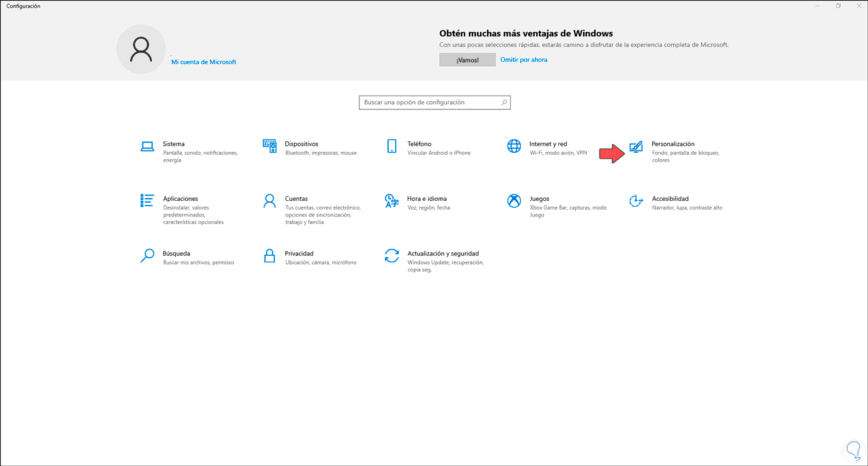Choose the 'Omitir por ahora' link
The image size is (868, 466).
click(524, 60)
